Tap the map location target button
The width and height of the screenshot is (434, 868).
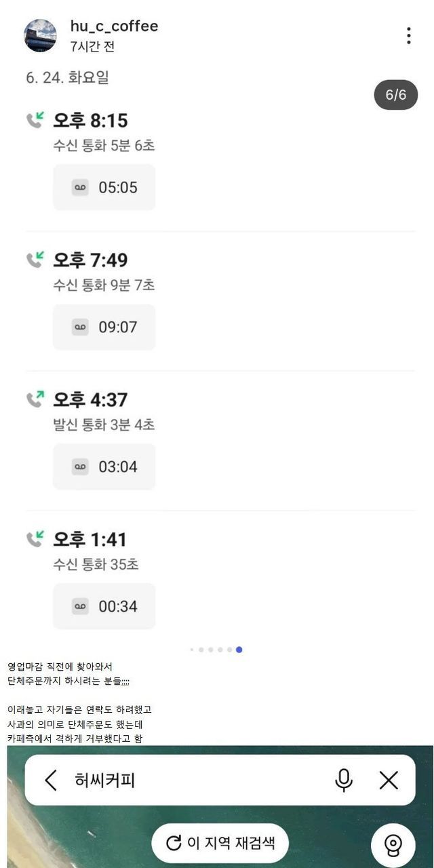point(393,845)
